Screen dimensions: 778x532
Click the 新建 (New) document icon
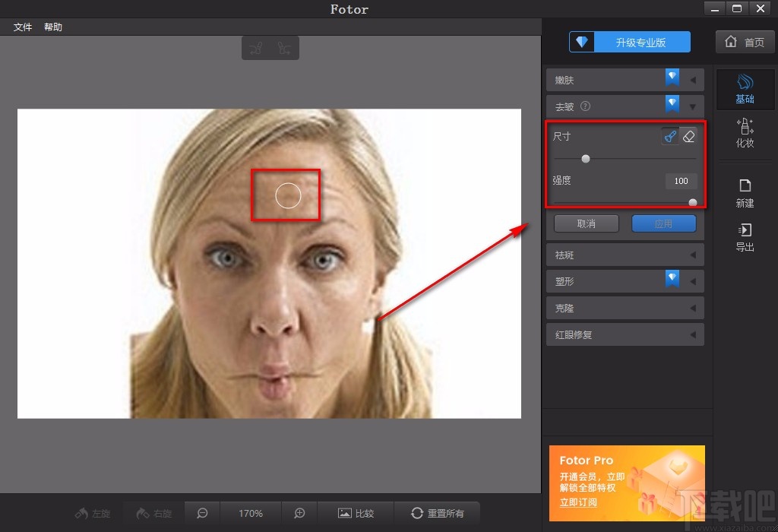click(745, 192)
